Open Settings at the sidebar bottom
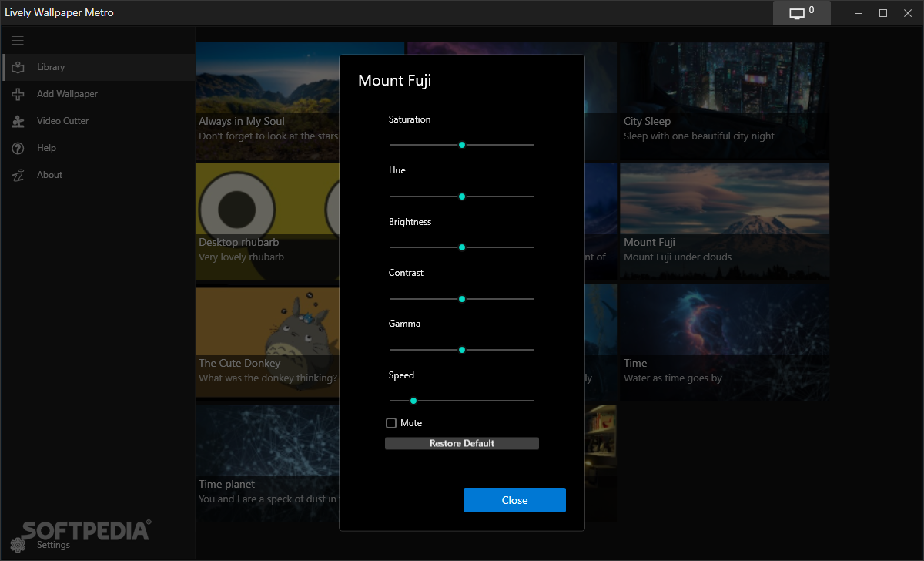 click(x=98, y=545)
